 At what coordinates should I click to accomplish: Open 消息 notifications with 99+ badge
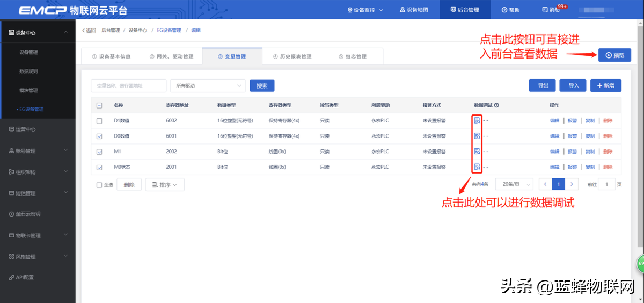[x=551, y=10]
